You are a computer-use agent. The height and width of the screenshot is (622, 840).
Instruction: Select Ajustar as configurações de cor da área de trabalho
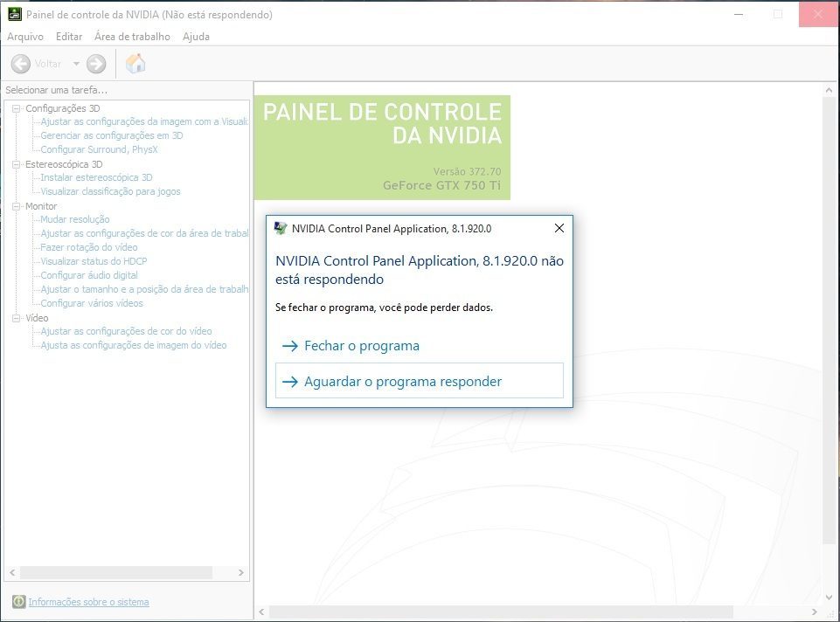[144, 233]
